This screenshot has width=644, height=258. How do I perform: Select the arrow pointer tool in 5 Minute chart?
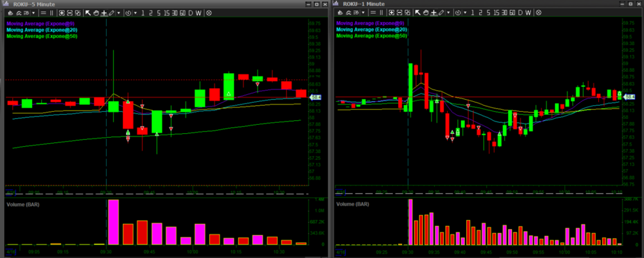tap(89, 13)
